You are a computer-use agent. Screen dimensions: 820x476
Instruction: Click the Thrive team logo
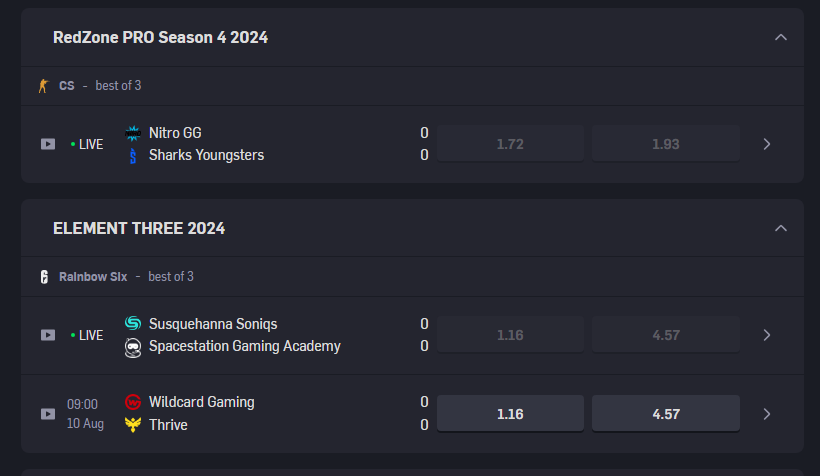point(133,425)
